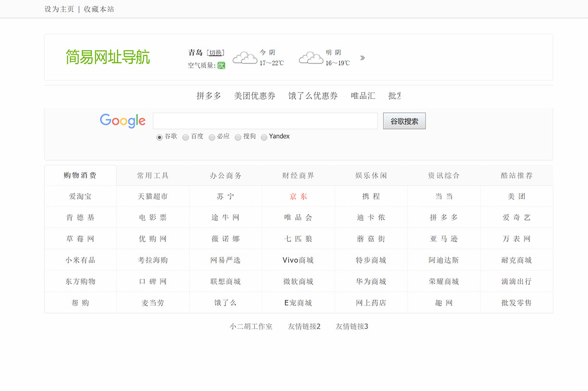The height and width of the screenshot is (391, 588).
Task: Click tomorrow's weather cloud icon
Action: point(311,58)
